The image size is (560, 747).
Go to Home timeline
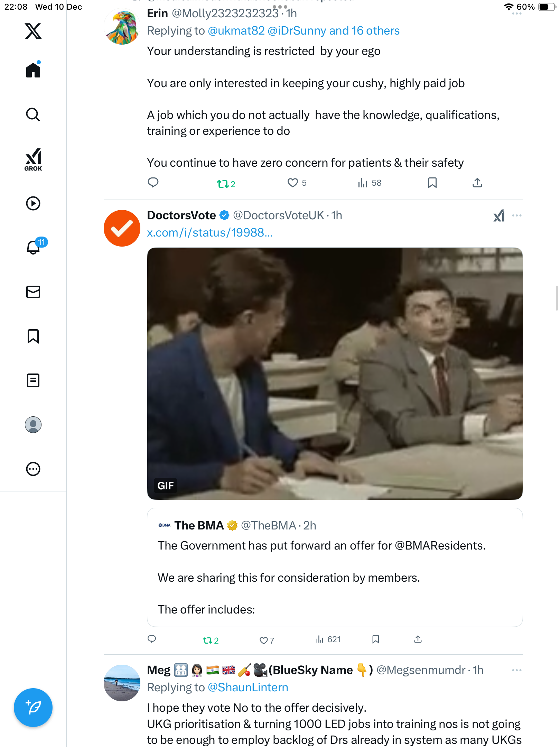[33, 70]
